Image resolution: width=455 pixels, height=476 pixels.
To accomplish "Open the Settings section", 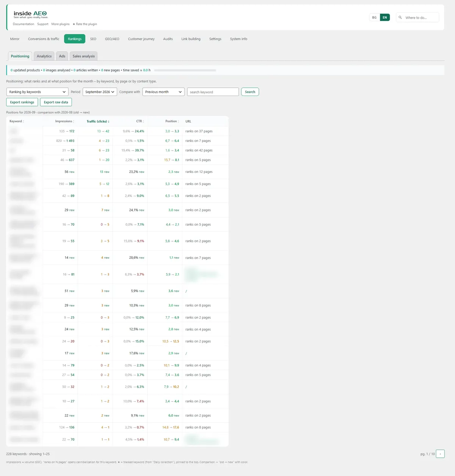I will [x=215, y=39].
